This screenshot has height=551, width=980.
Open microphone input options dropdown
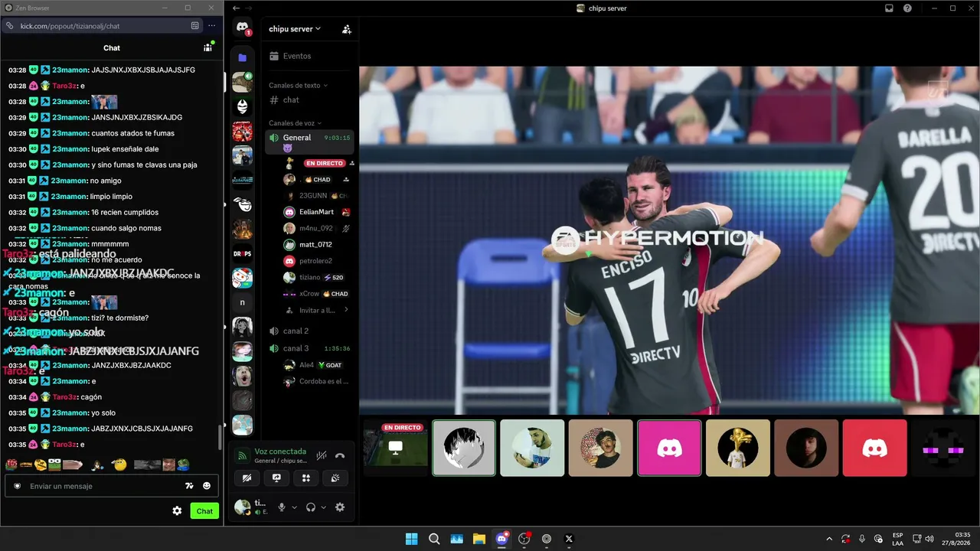(x=295, y=507)
